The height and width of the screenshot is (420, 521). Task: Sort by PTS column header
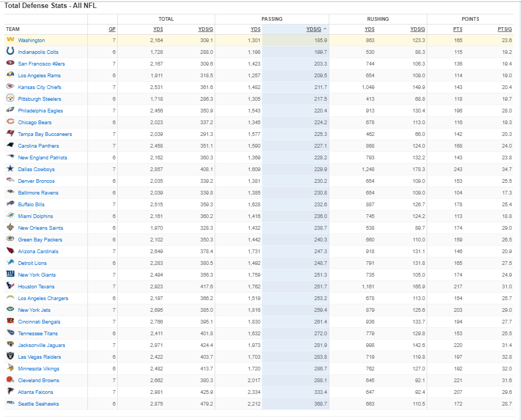coord(458,29)
